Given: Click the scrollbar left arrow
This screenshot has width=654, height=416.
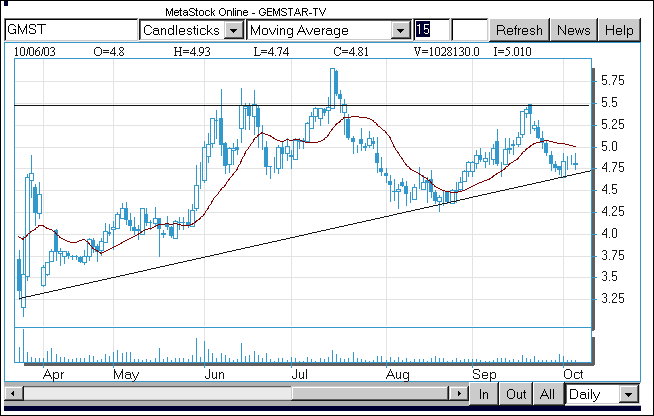Looking at the screenshot, I should 14,393.
